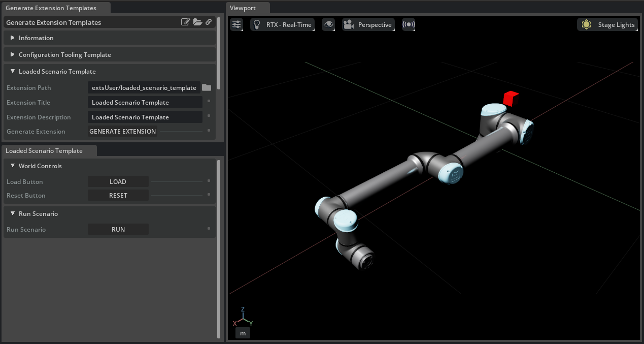This screenshot has height=344, width=644.
Task: Collapse the World Controls section
Action: click(13, 166)
